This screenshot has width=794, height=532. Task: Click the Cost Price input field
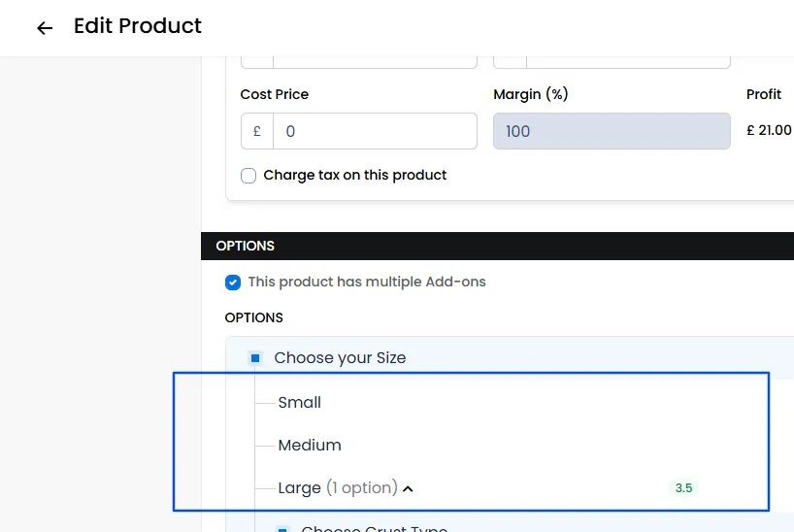375,131
